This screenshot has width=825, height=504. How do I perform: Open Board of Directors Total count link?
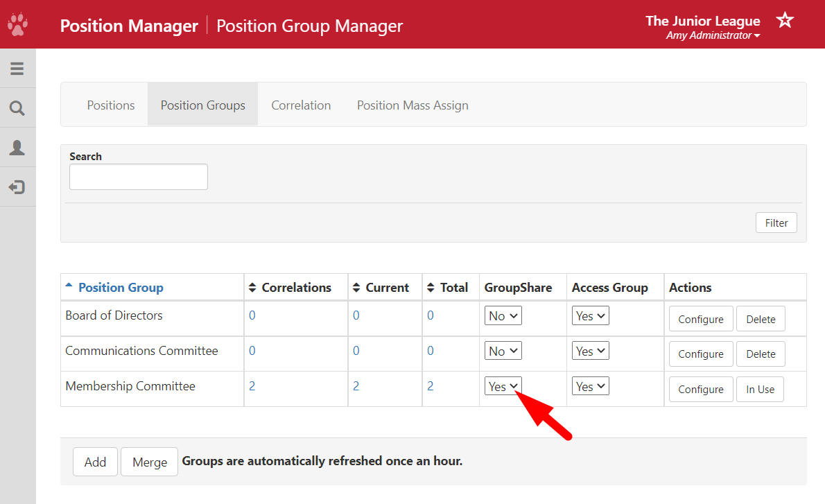tap(431, 315)
